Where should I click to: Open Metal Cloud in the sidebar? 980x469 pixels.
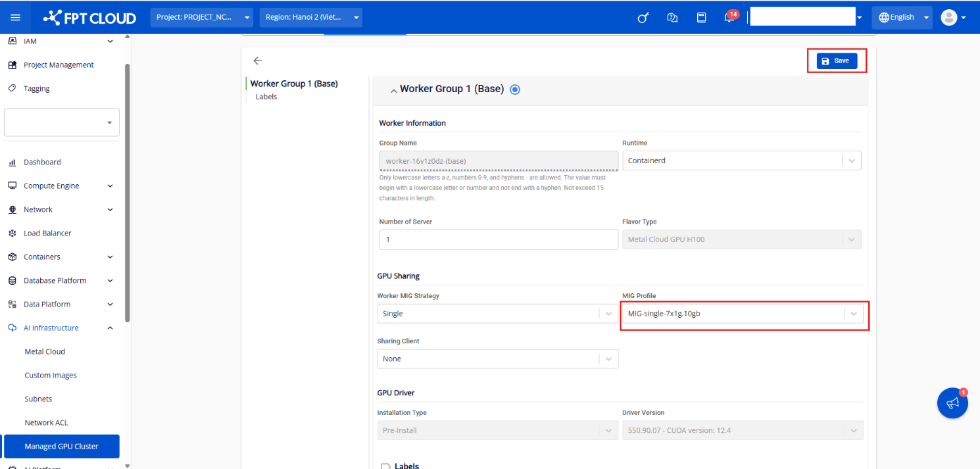(45, 351)
